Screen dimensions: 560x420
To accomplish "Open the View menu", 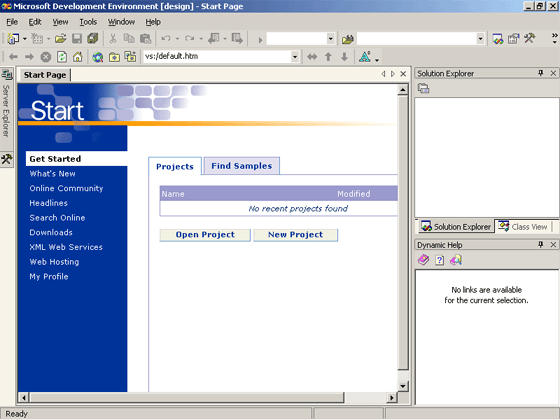I will pos(60,22).
